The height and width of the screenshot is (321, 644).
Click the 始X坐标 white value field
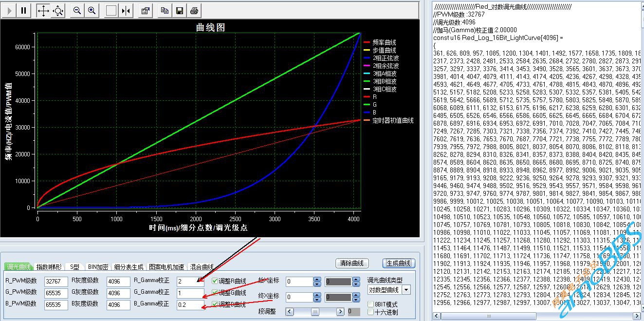click(x=299, y=282)
